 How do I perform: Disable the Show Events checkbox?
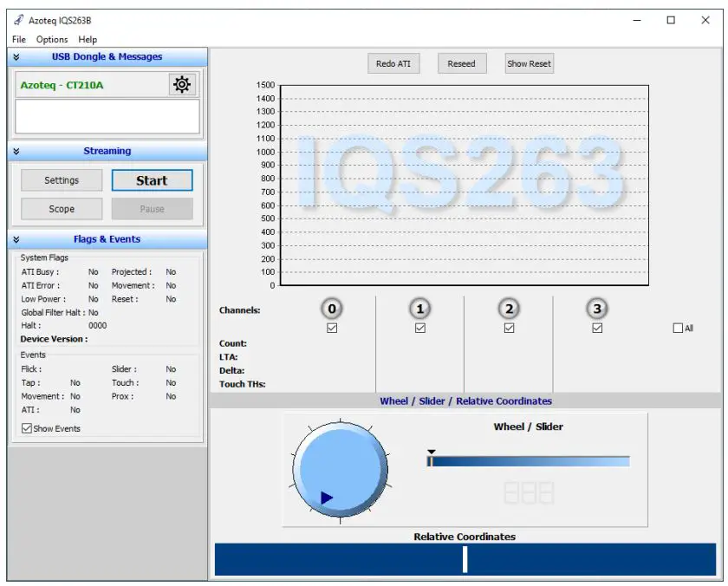click(x=27, y=428)
